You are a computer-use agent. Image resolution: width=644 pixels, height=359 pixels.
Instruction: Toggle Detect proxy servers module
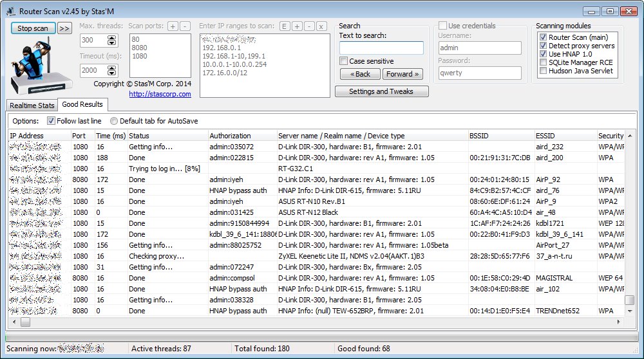coord(543,46)
